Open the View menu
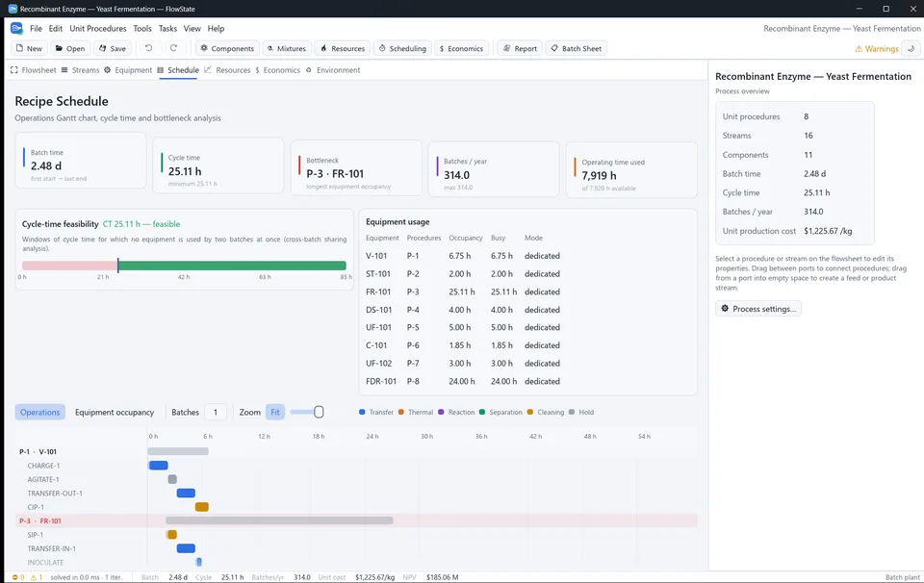Screen dimensions: 924x583 coord(192,28)
